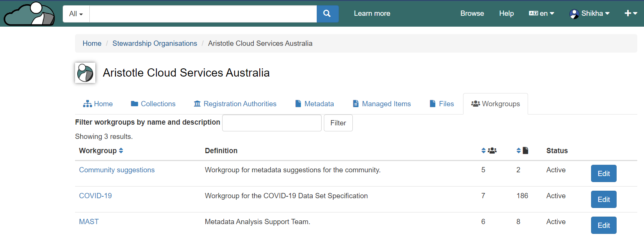Click the organisation logo beside Aristotle Cloud Services
Image resolution: width=644 pixels, height=241 pixels.
coord(85,73)
